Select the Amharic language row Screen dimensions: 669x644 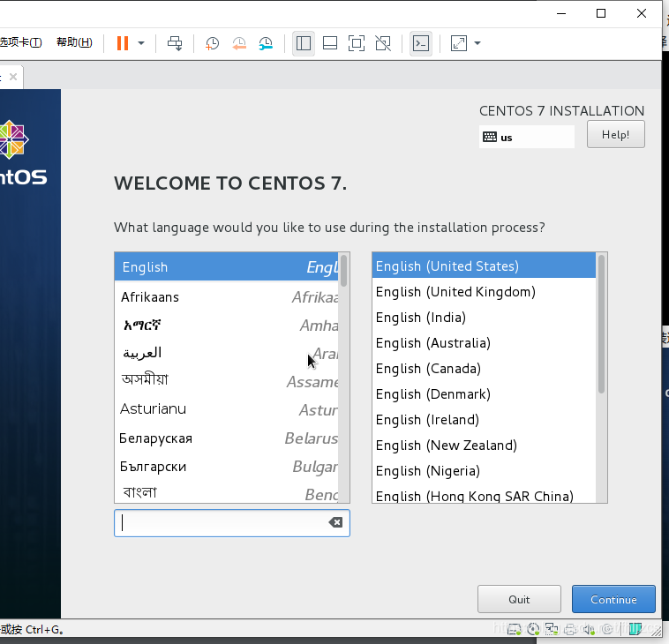227,326
